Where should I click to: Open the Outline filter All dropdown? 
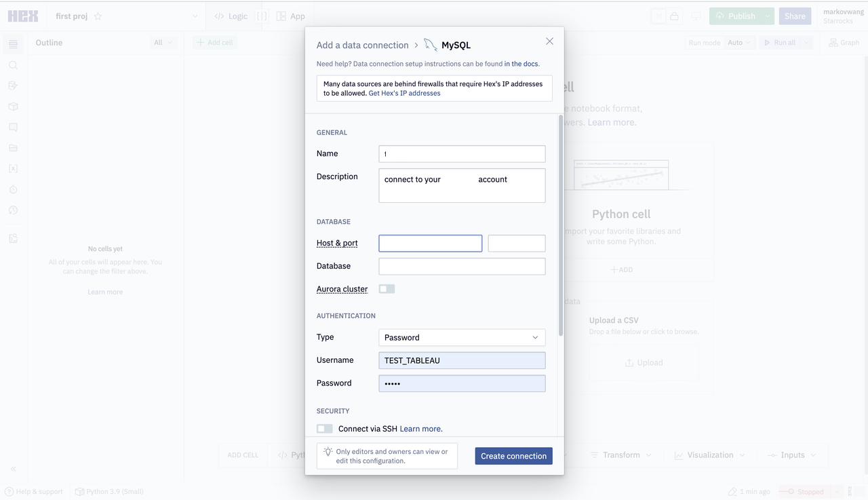coord(163,43)
